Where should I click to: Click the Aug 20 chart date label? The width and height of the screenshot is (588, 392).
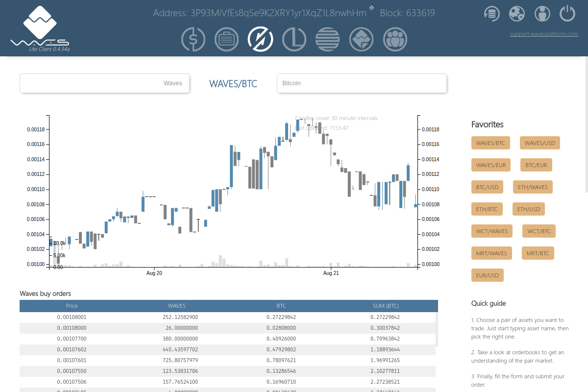pos(154,273)
